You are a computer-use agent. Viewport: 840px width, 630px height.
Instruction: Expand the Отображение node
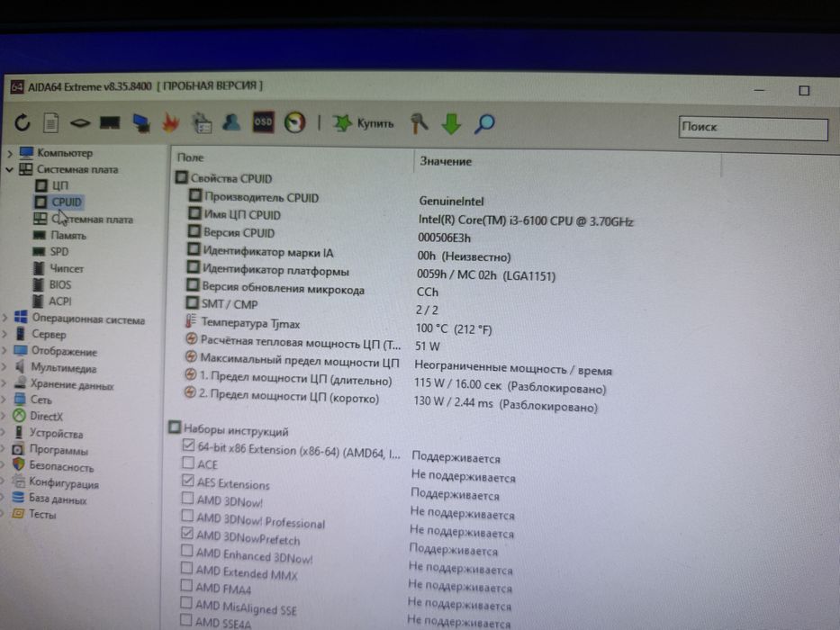point(5,351)
